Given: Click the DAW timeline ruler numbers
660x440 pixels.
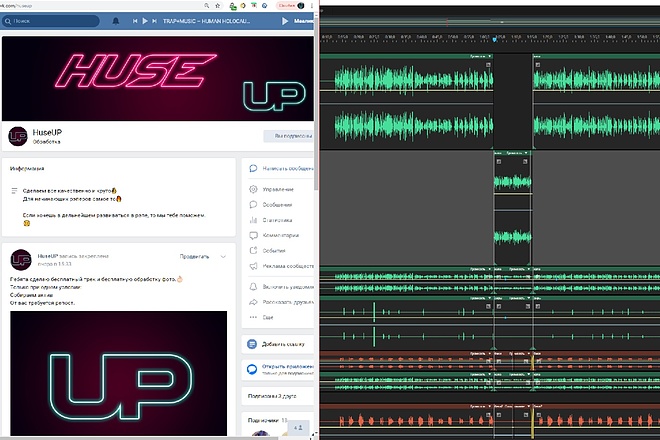Looking at the screenshot, I should 490,37.
